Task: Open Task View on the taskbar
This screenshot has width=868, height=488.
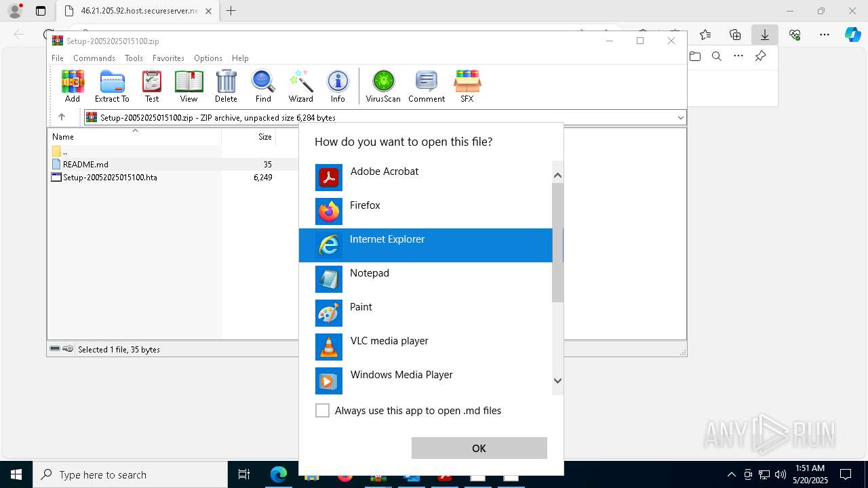Action: click(244, 474)
